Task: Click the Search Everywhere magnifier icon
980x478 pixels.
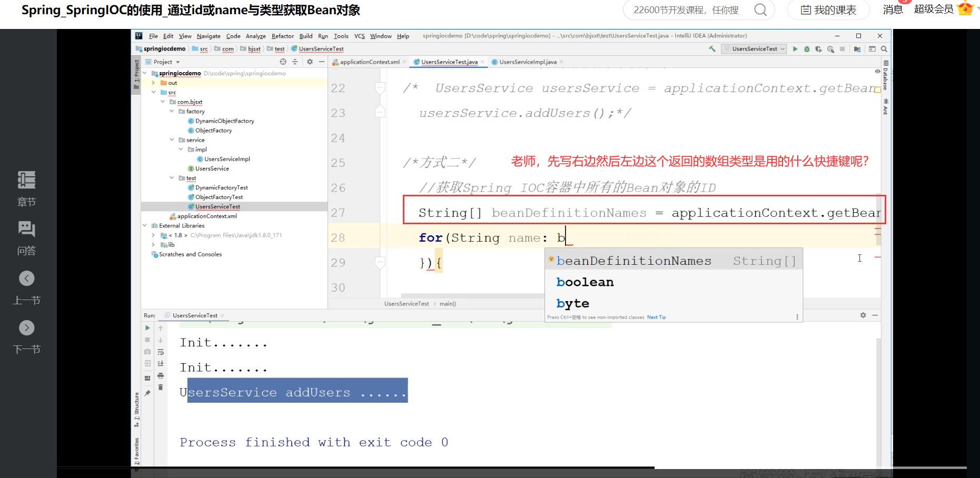Action: pyautogui.click(x=884, y=49)
